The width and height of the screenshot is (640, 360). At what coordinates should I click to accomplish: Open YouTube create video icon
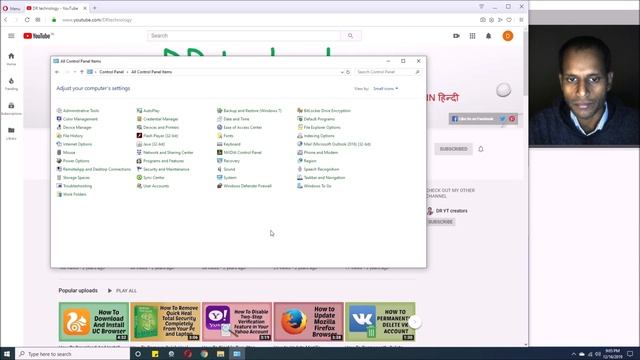pyautogui.click(x=456, y=36)
